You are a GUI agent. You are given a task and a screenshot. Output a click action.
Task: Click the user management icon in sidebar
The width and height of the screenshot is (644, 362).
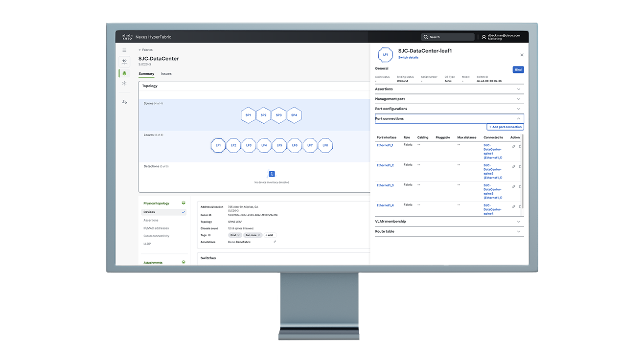124,102
